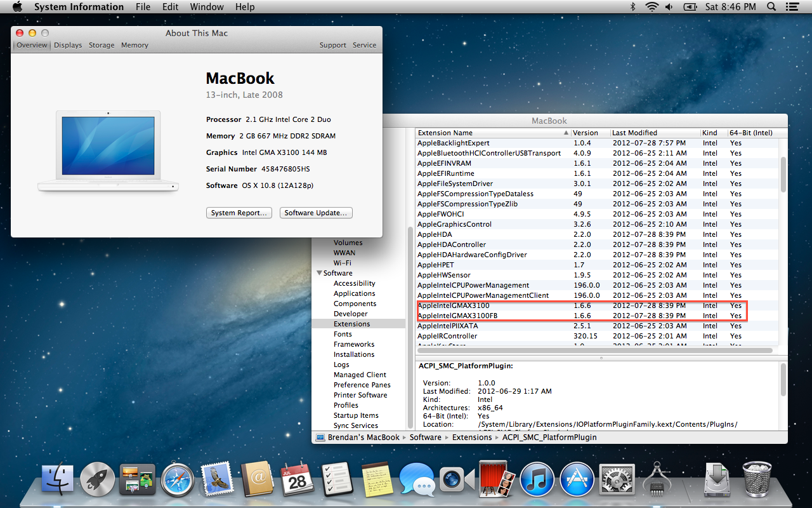Open Notes yellow pad in Dock
The image size is (812, 508).
[x=377, y=479]
